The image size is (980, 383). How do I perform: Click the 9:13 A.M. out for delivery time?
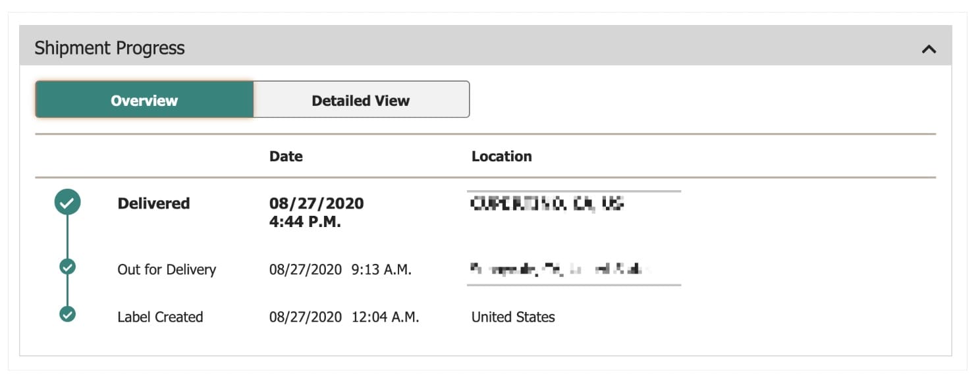(381, 270)
